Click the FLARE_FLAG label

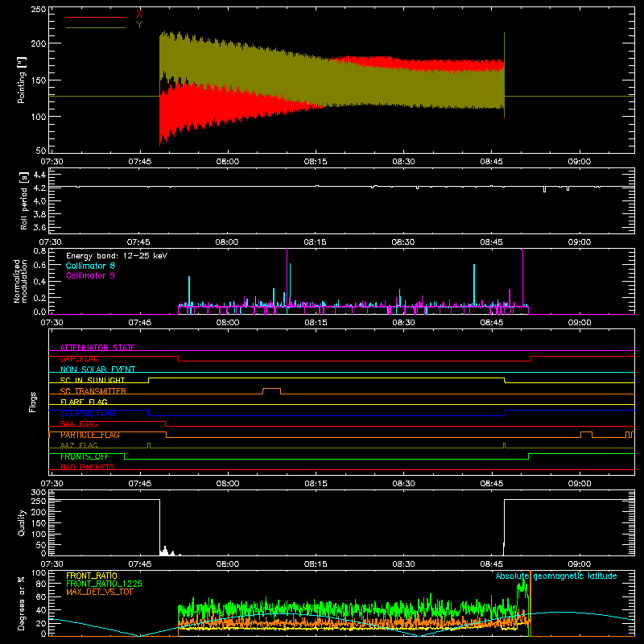tap(84, 402)
